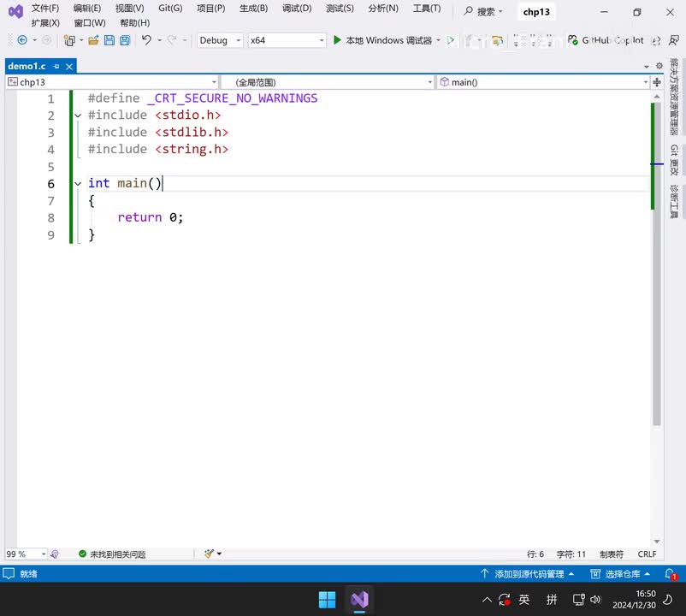
Task: Click the undo arrow icon
Action: 146,40
